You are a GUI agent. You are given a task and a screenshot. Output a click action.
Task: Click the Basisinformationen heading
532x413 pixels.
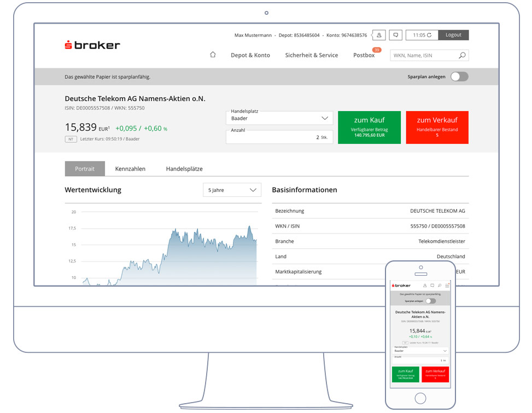[x=305, y=190]
